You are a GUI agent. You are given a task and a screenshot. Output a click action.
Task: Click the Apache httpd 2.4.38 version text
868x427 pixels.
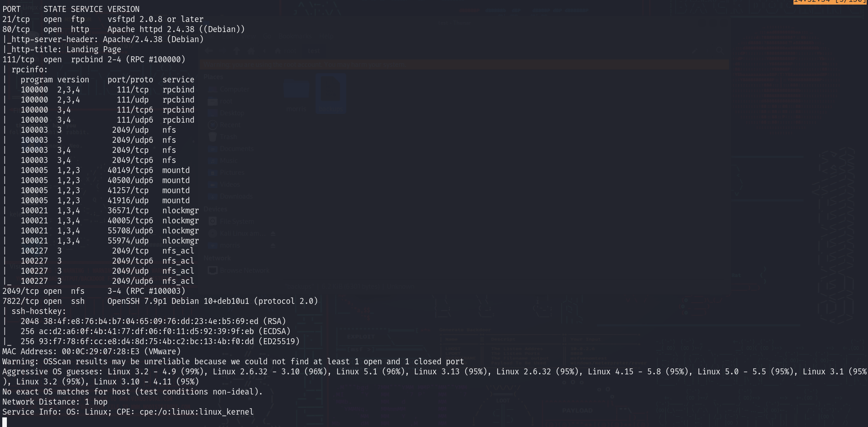click(176, 29)
